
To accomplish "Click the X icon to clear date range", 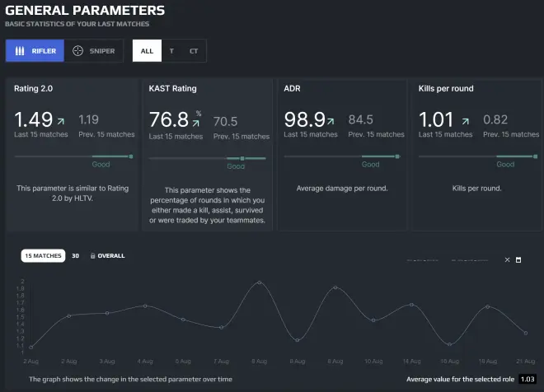I will coord(507,260).
